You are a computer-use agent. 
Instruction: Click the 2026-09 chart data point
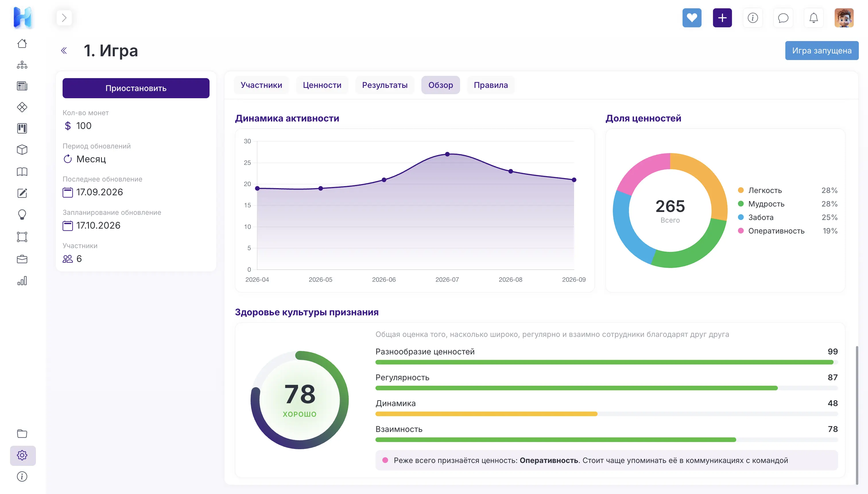coord(574,180)
